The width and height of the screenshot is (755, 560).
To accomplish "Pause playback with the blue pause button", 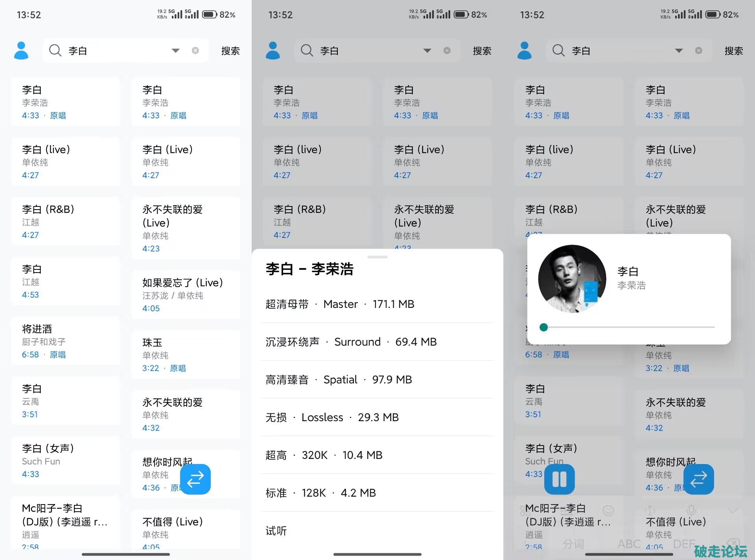I will (559, 479).
